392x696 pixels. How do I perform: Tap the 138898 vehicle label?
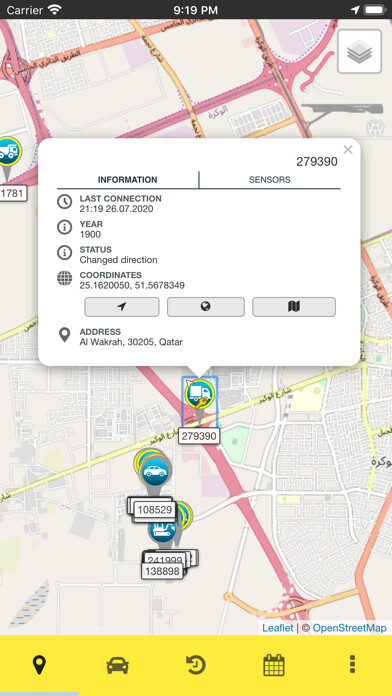pyautogui.click(x=162, y=571)
